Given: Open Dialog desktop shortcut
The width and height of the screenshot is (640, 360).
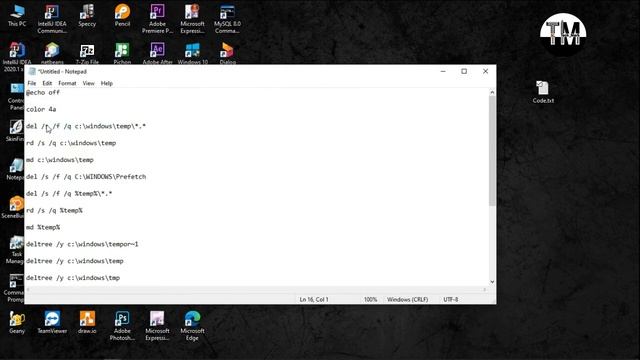Looking at the screenshot, I should [227, 53].
